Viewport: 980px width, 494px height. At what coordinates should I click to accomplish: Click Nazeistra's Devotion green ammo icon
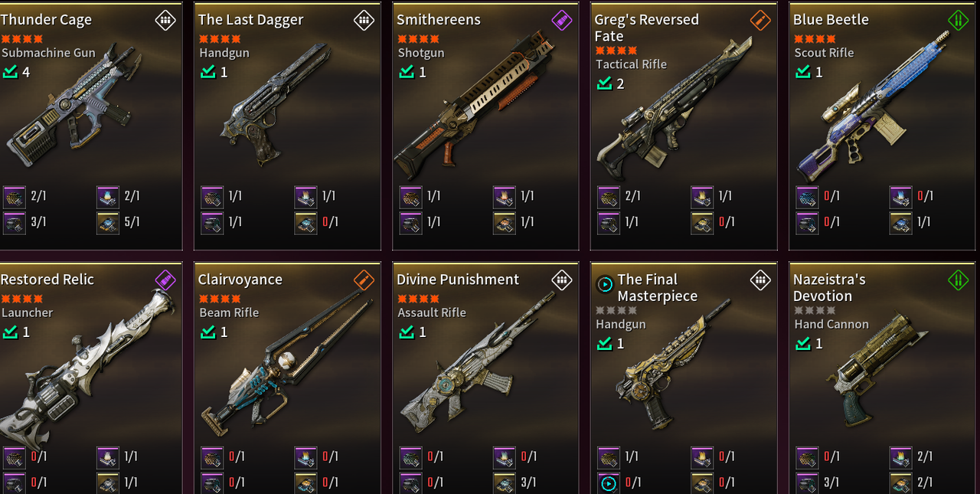coord(959,280)
